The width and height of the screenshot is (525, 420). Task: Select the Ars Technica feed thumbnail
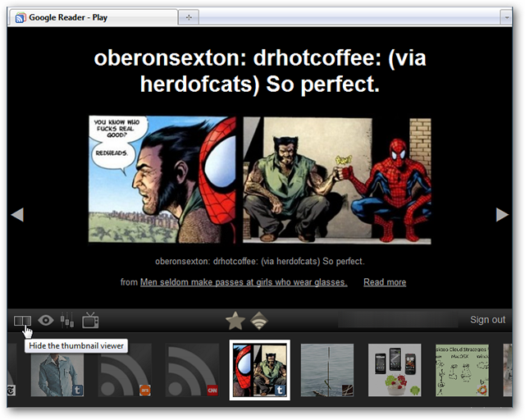125,370
